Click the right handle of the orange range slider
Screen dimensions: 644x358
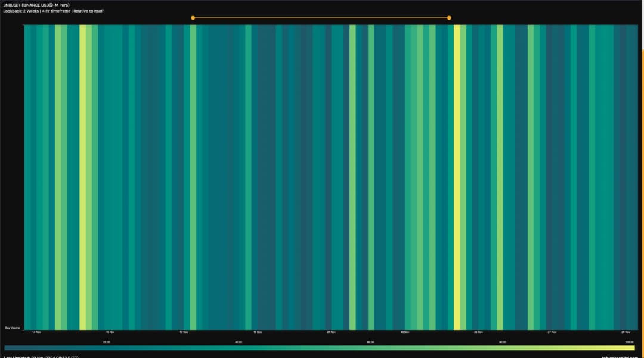(449, 18)
